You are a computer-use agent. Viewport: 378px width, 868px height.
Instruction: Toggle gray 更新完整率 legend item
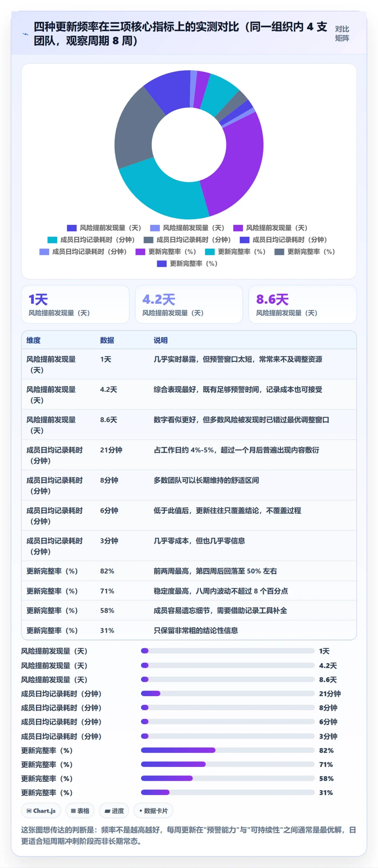point(305,252)
